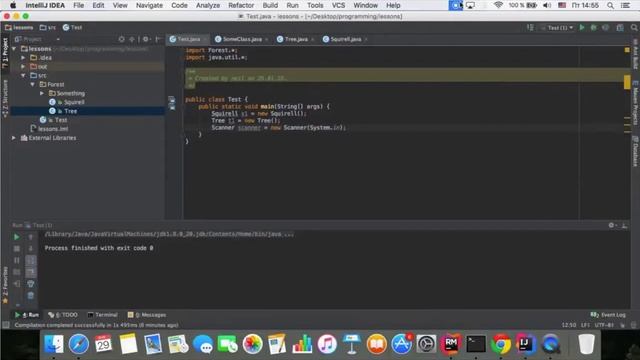Run the Test configuration from the toolbar

(582, 27)
